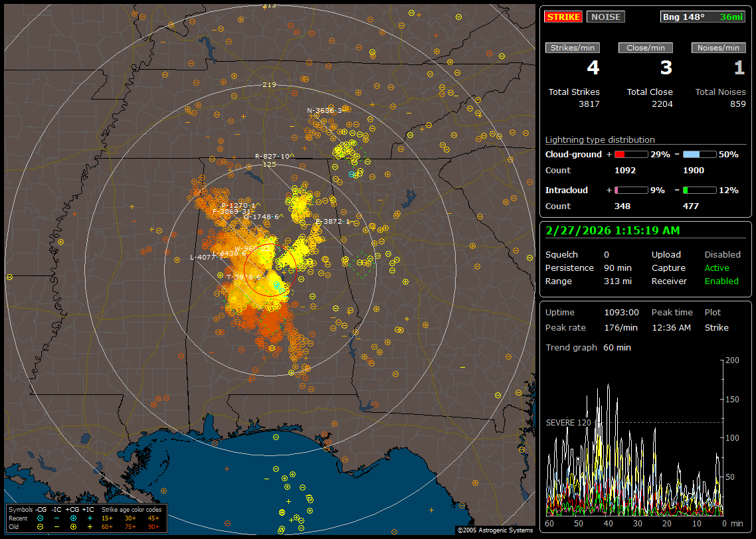Click the Bng 148° bearing readout
This screenshot has height=539, width=756.
coord(684,17)
